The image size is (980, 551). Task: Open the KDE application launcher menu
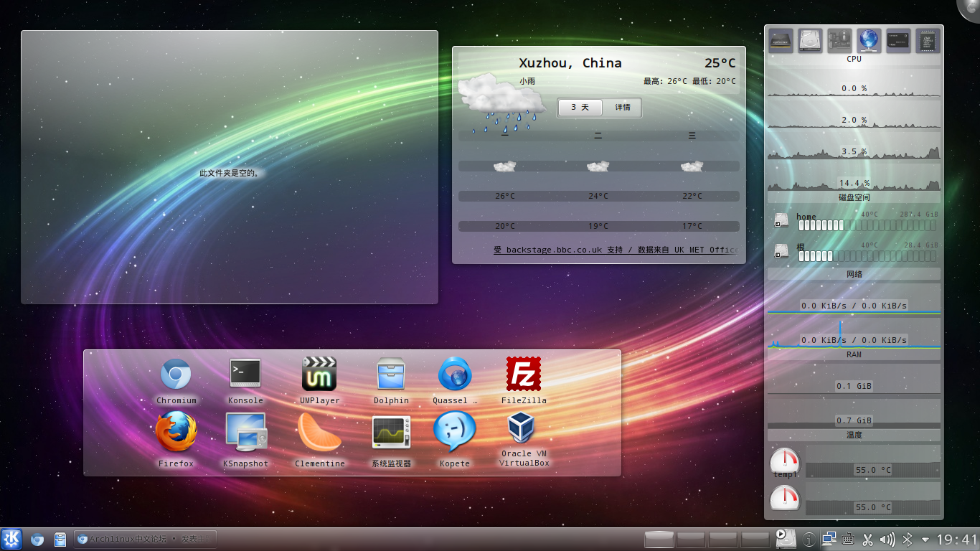tap(11, 540)
